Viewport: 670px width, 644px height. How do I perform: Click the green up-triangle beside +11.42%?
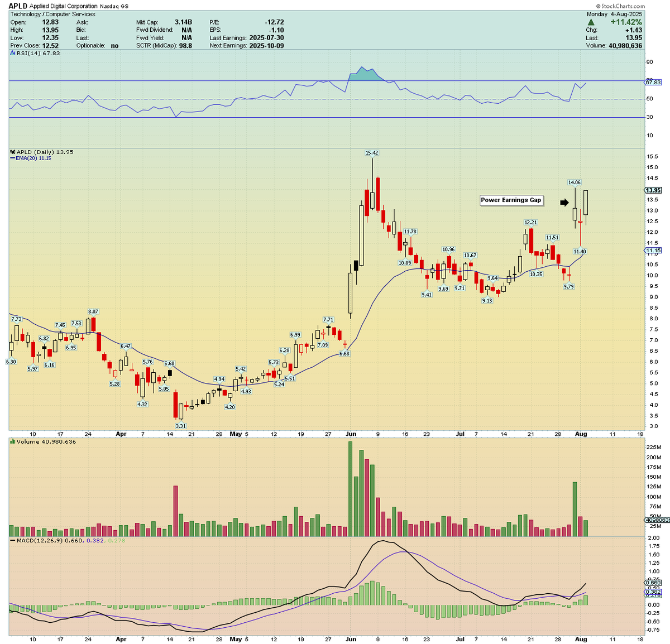pyautogui.click(x=591, y=22)
